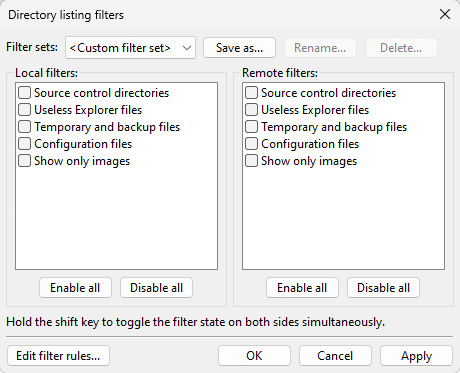Check remote Source control directories filter

[251, 93]
